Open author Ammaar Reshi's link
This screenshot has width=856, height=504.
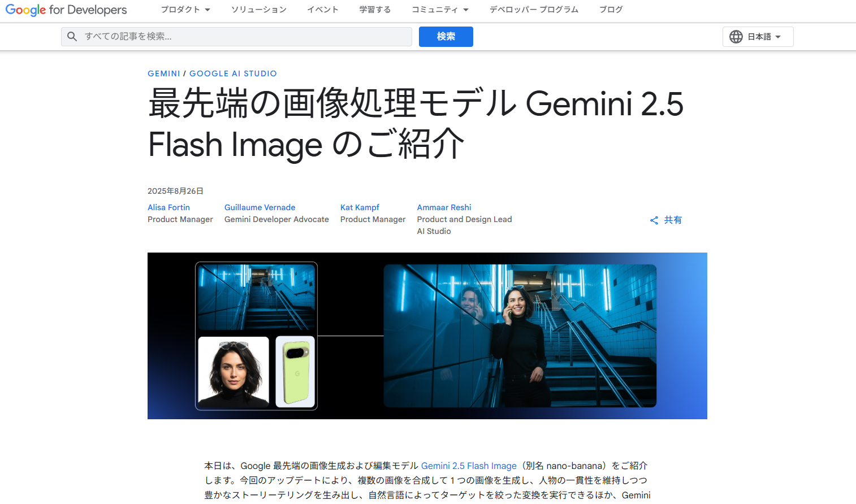(444, 207)
